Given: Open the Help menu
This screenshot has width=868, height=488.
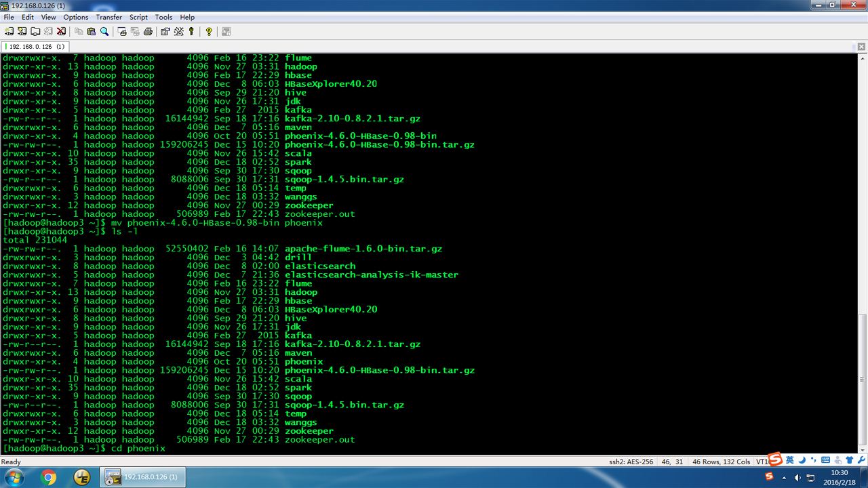Looking at the screenshot, I should tap(187, 17).
